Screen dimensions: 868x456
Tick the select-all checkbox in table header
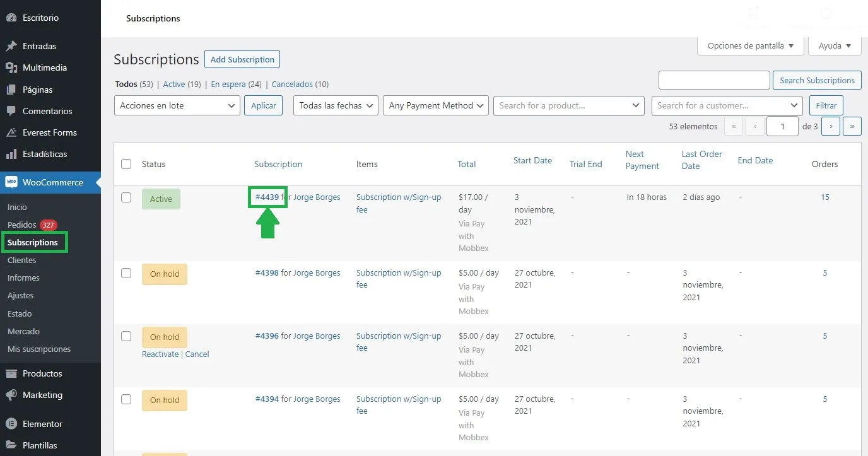click(126, 164)
